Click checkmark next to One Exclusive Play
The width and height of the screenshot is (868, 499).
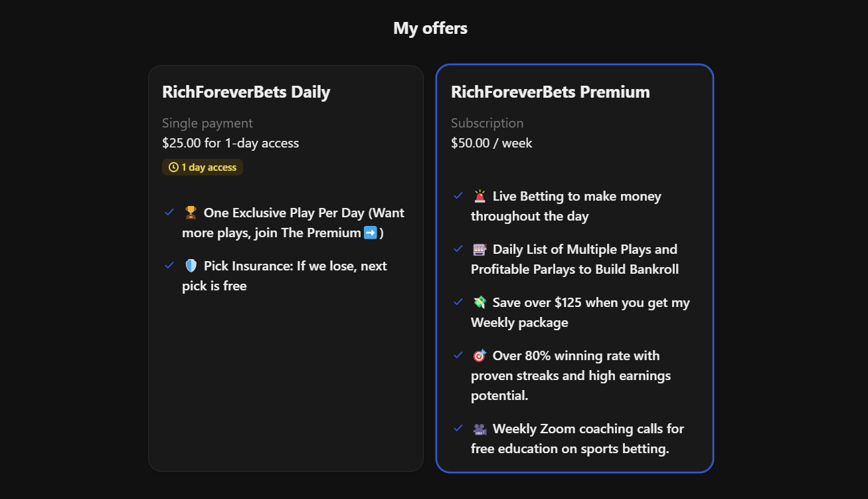pos(169,212)
